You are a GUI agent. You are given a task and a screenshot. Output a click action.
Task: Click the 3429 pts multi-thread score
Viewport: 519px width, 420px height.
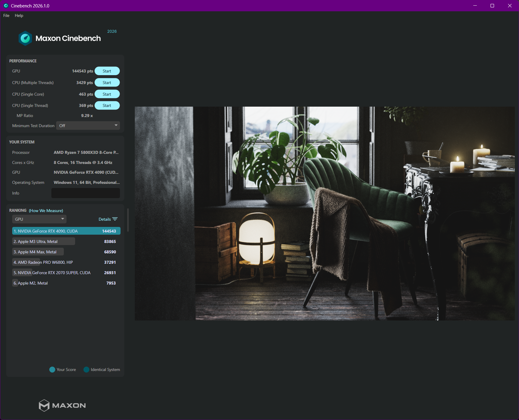[85, 83]
